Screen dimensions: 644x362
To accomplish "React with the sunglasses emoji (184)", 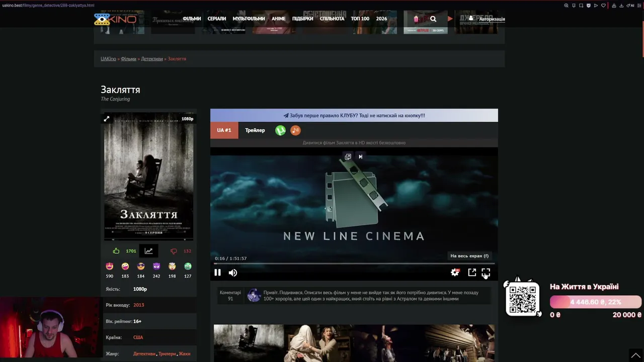I will pos(141,266).
